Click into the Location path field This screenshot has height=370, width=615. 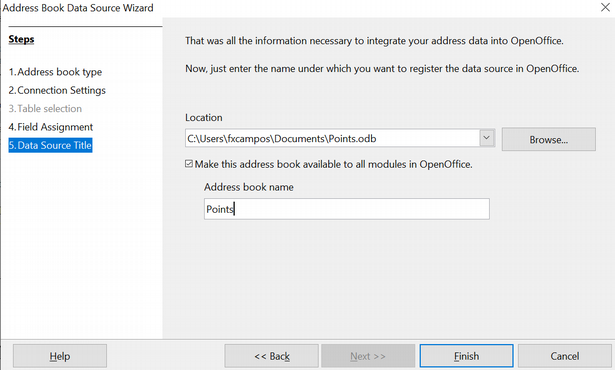pyautogui.click(x=332, y=139)
